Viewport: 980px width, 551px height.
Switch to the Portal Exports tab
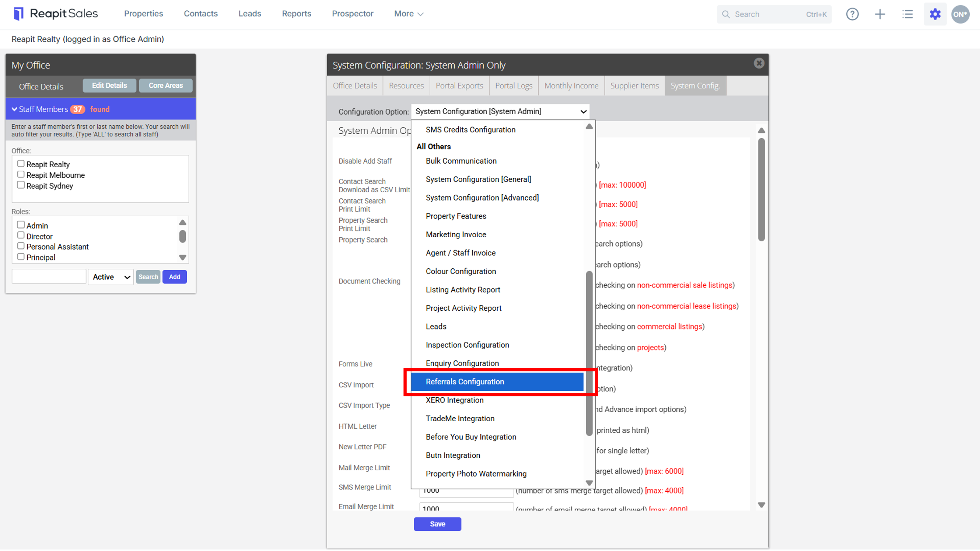(x=459, y=86)
